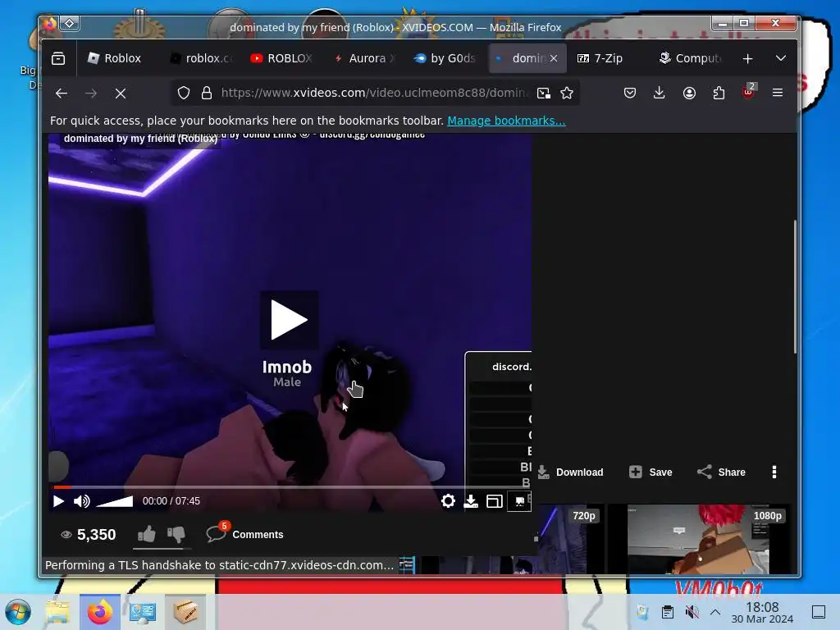This screenshot has height=630, width=840.
Task: Switch to the ROBLOX YouTube tab
Action: pos(283,58)
